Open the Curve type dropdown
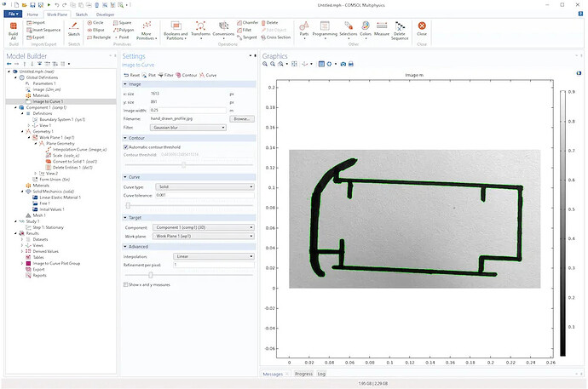 coord(203,186)
